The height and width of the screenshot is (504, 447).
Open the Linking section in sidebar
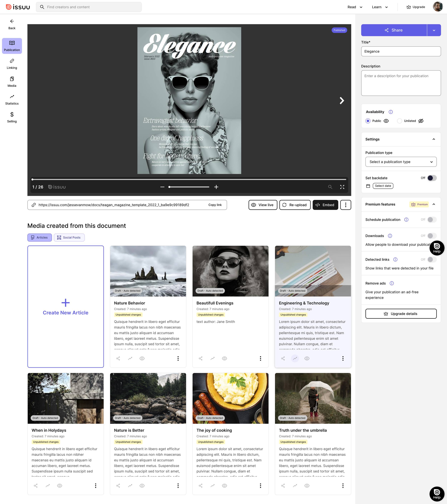(12, 64)
